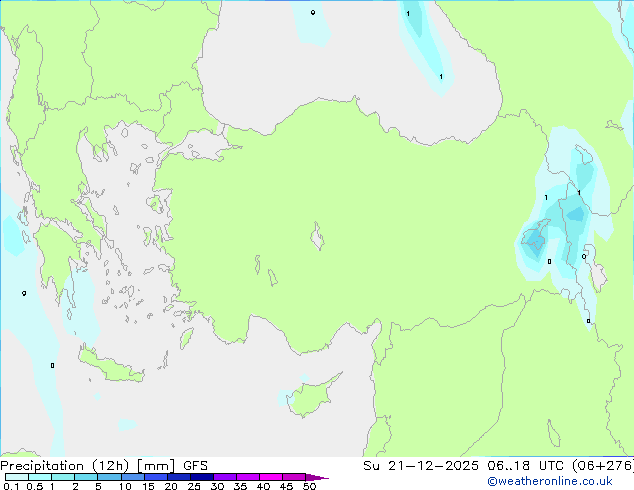This screenshot has width=634, height=490.
Task: Click the 'Precipitation (12h) [mm] GFS' title
Action: (104, 466)
